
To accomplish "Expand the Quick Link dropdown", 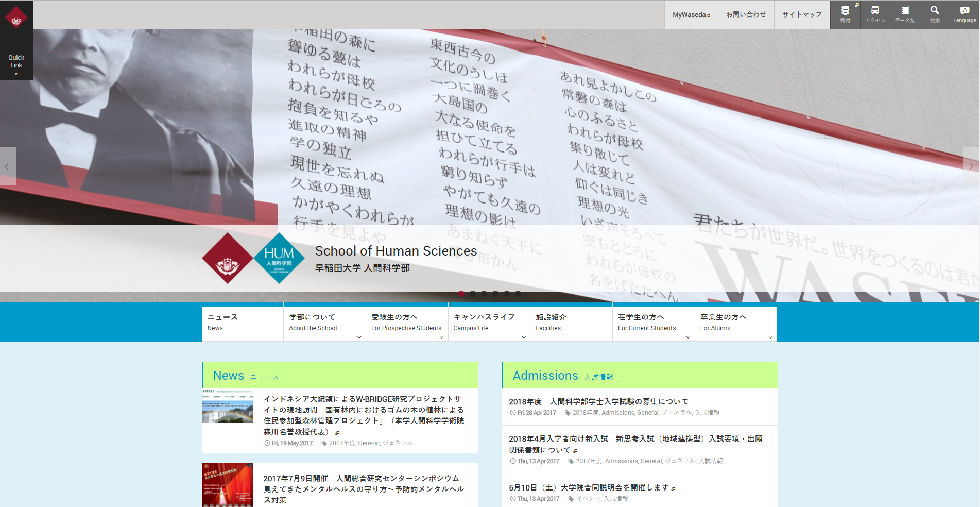I will pyautogui.click(x=16, y=64).
